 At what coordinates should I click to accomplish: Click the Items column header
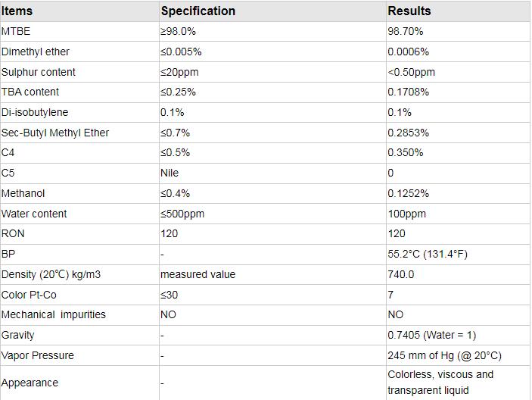(17, 11)
